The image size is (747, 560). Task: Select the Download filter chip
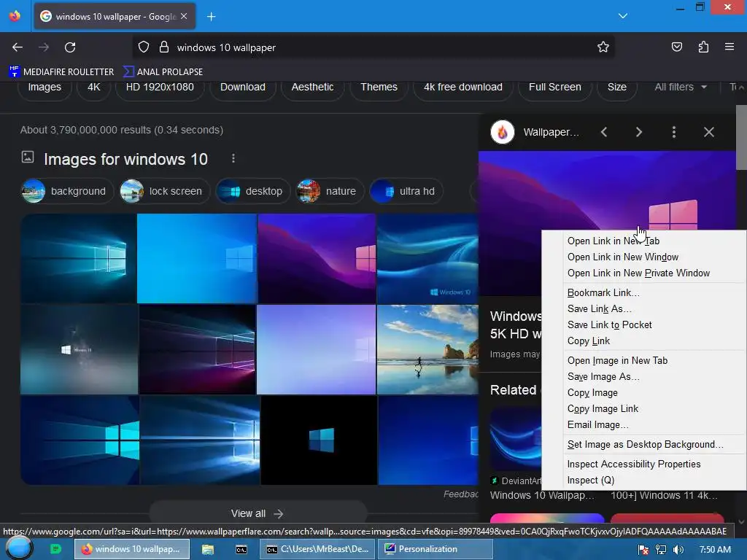(x=243, y=87)
